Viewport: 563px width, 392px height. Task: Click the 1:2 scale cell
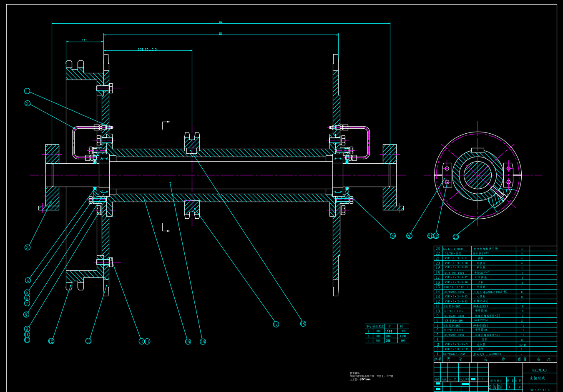[518, 387]
